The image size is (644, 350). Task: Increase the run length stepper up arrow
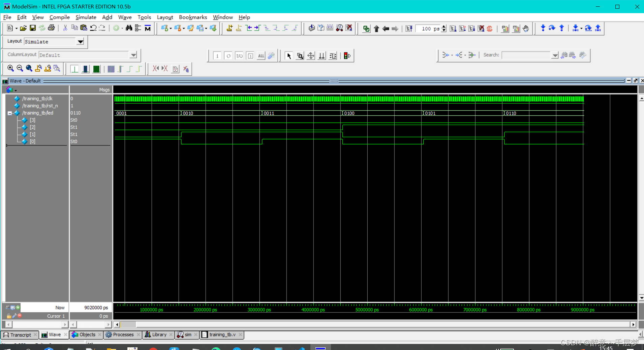coord(444,27)
